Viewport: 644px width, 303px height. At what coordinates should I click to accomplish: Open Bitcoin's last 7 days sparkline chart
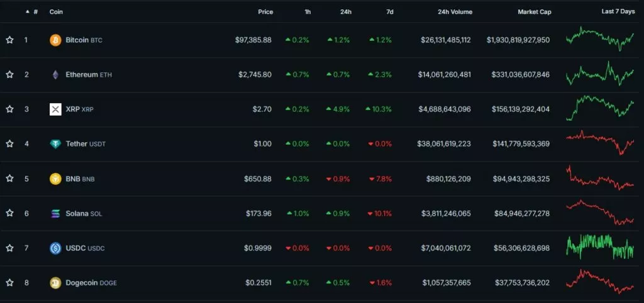pos(599,38)
